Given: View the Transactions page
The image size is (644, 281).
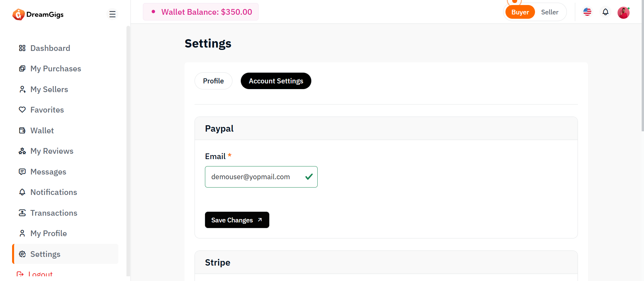Looking at the screenshot, I should coord(54,213).
